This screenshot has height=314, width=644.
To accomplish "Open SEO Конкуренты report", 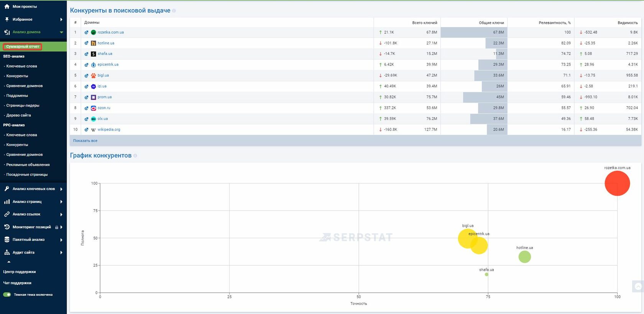I will coord(17,76).
